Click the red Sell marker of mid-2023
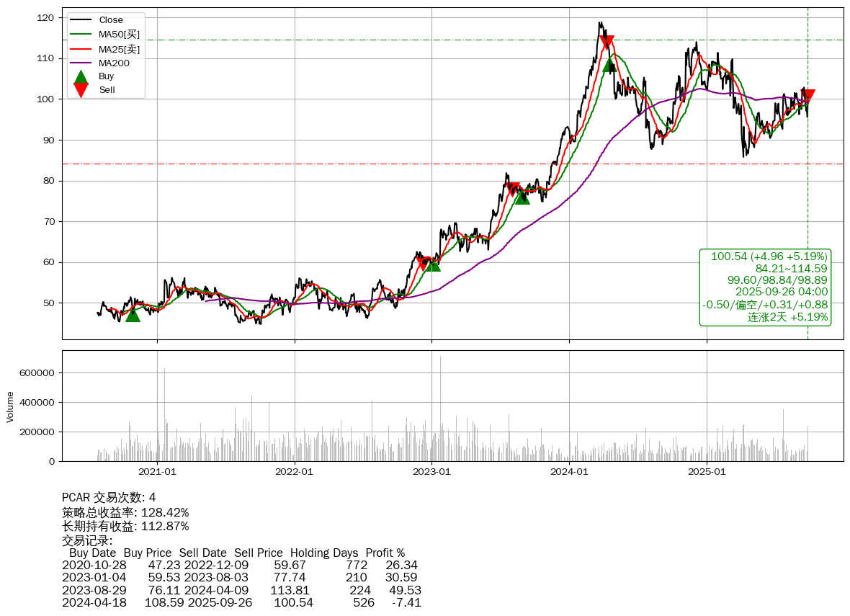Screen dimensions: 850x616 (512, 189)
